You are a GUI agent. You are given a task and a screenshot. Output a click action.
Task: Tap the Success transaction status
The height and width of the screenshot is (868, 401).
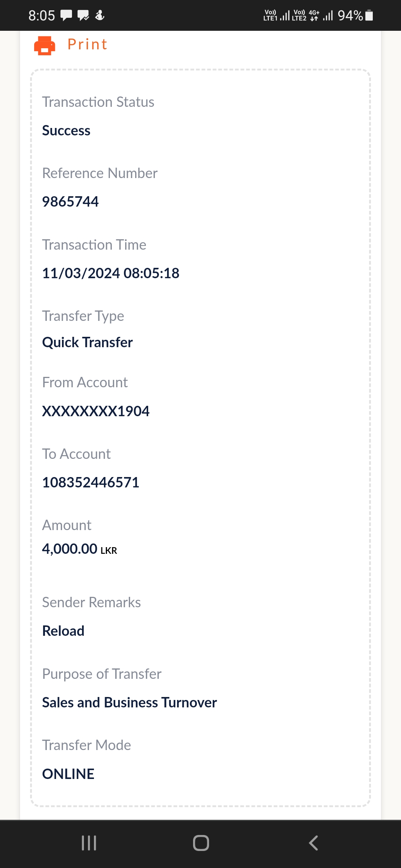click(66, 131)
